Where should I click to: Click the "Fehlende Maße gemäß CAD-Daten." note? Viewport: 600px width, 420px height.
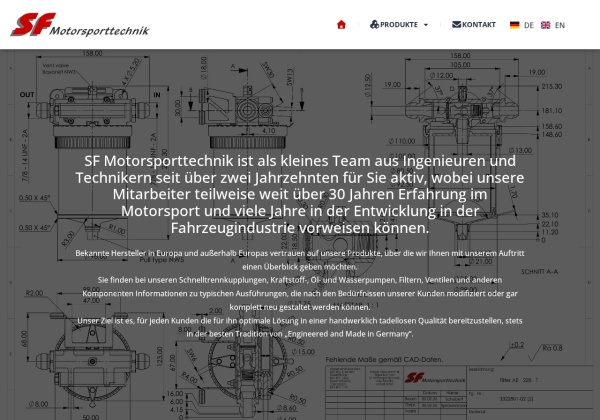coord(384,360)
